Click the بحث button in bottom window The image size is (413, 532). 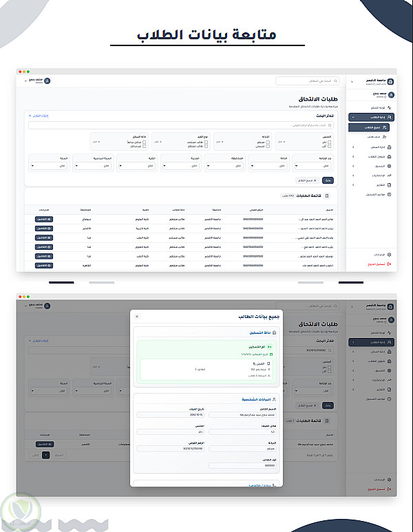click(328, 405)
